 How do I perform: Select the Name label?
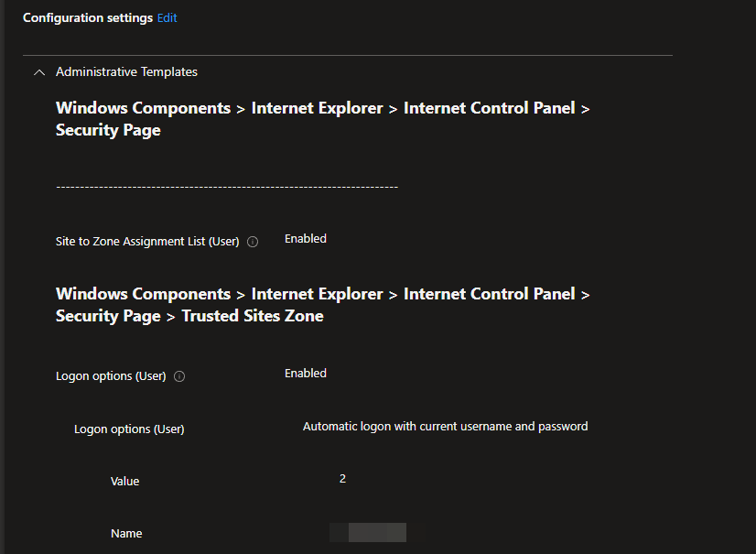(126, 534)
